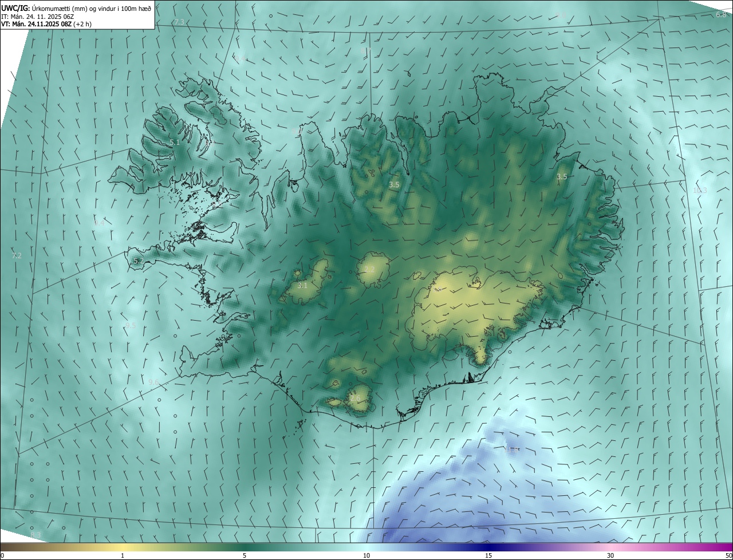The image size is (733, 560).
Task: Select the 3.1 value on Langjökull glacier
Action: 302,285
